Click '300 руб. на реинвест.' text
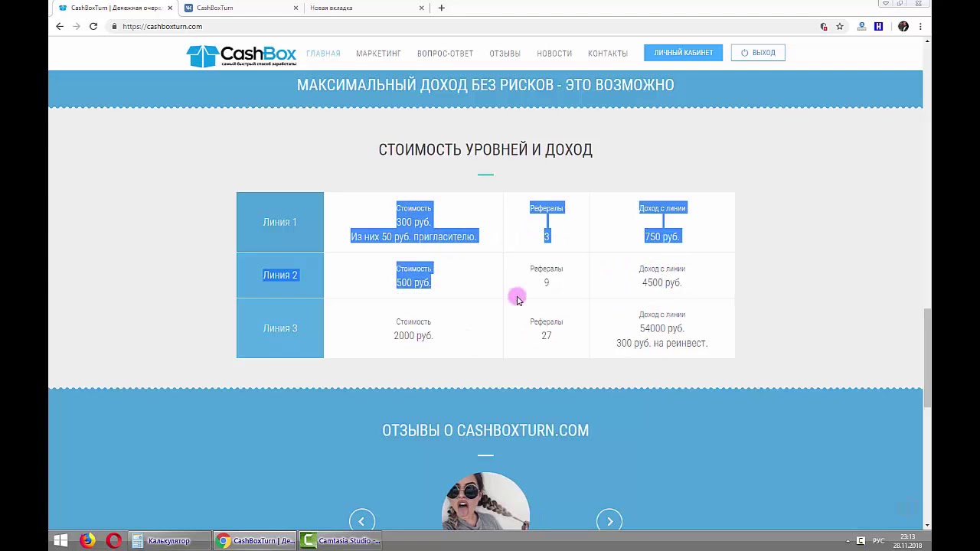The height and width of the screenshot is (551, 980). 661,343
